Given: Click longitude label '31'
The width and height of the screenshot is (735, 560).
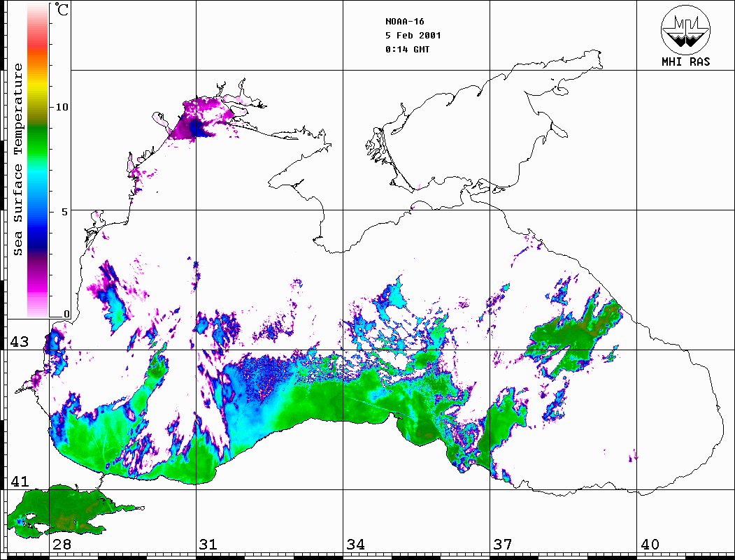Looking at the screenshot, I should click(208, 544).
